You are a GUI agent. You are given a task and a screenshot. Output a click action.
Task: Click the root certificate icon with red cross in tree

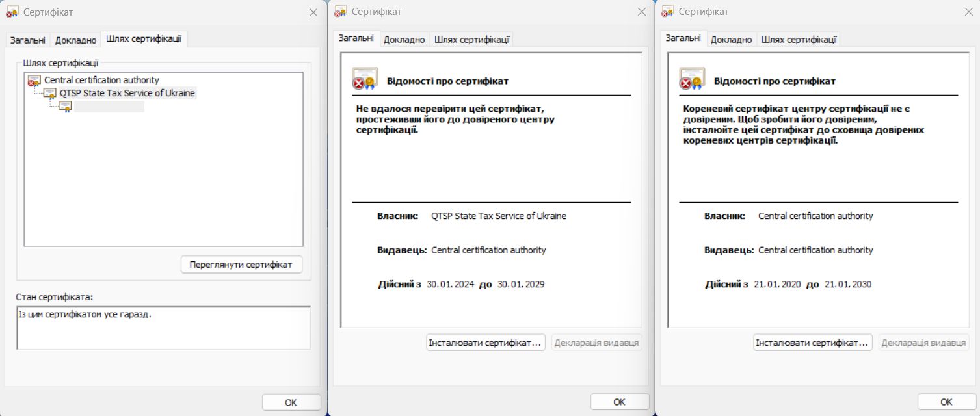coord(34,81)
